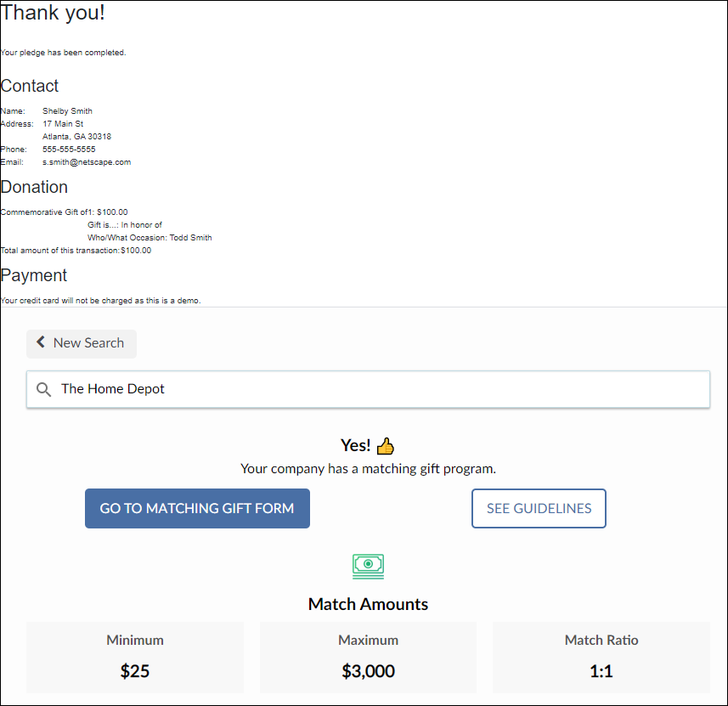Viewport: 728px width, 706px height.
Task: Select the Match Ratio 1:1 card
Action: [x=601, y=657]
